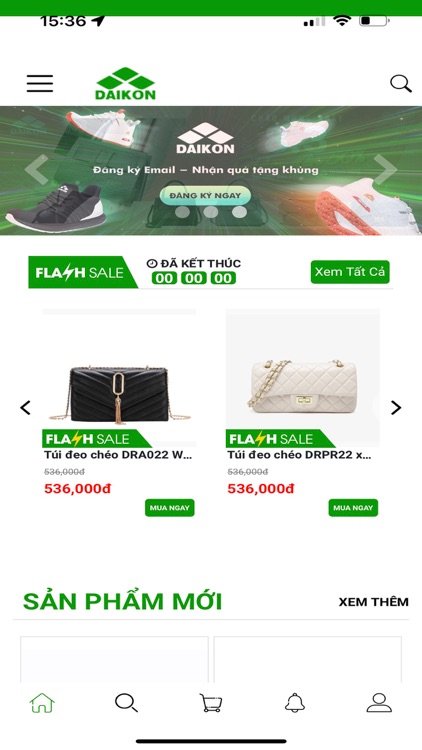Screen dimensions: 422x750
Task: Open the shopping cart
Action: pos(211,703)
